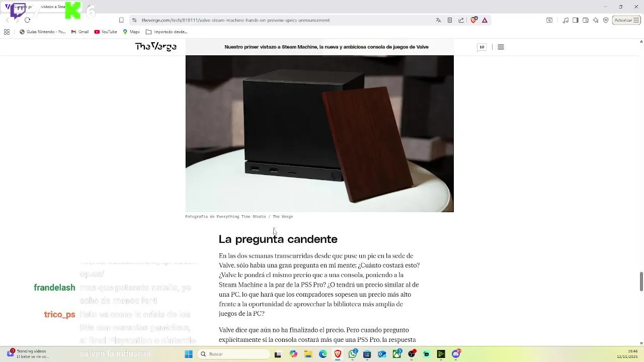The width and height of the screenshot is (644, 362).
Task: Click the photo credit caption text
Action: click(x=239, y=217)
